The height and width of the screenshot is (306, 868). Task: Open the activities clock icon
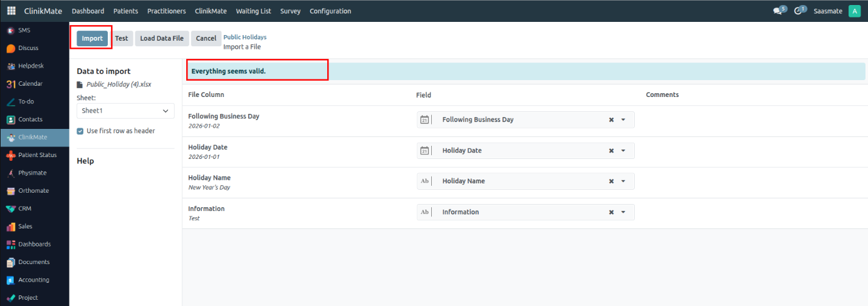(798, 11)
